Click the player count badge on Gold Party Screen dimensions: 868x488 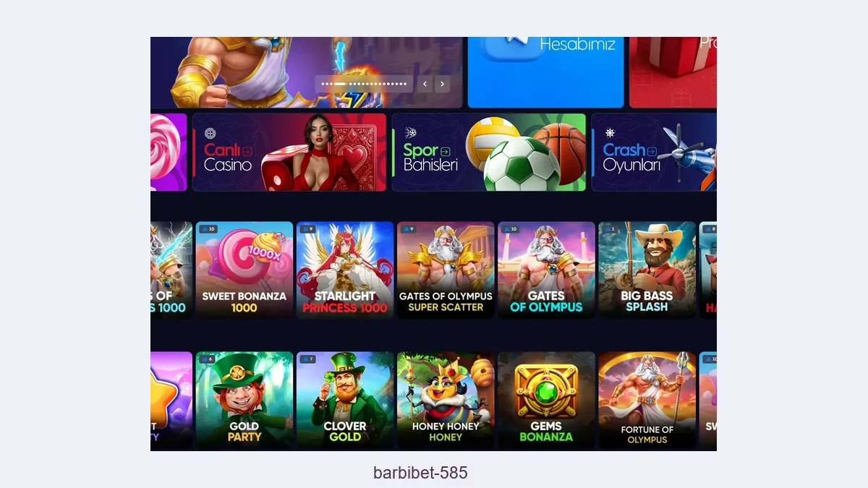(x=208, y=359)
